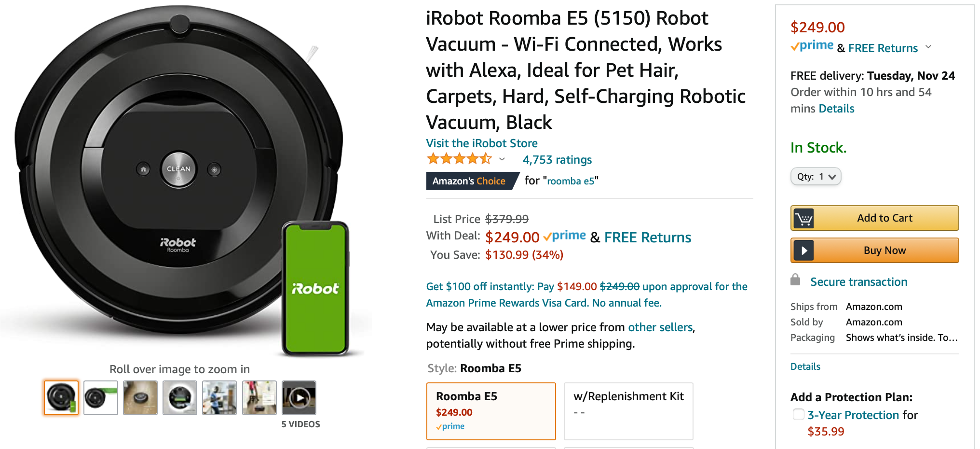Open Visit the iRobot Store link
980x449 pixels.
481,143
